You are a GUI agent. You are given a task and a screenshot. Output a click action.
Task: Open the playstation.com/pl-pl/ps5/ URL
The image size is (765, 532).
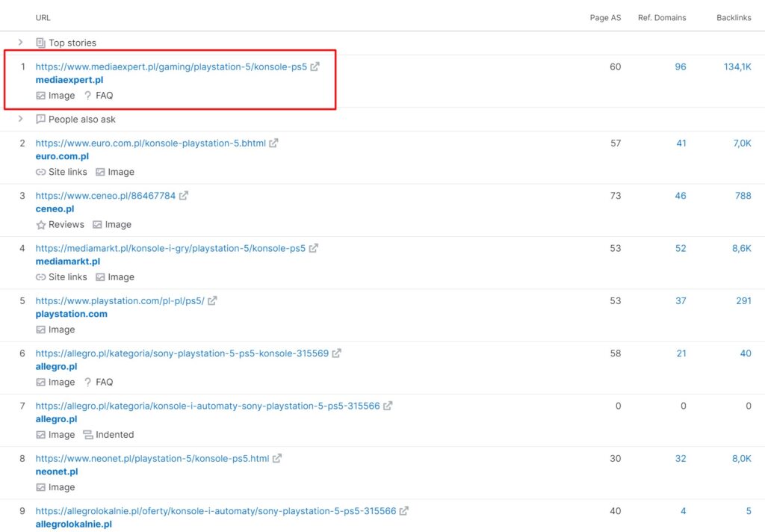(120, 301)
